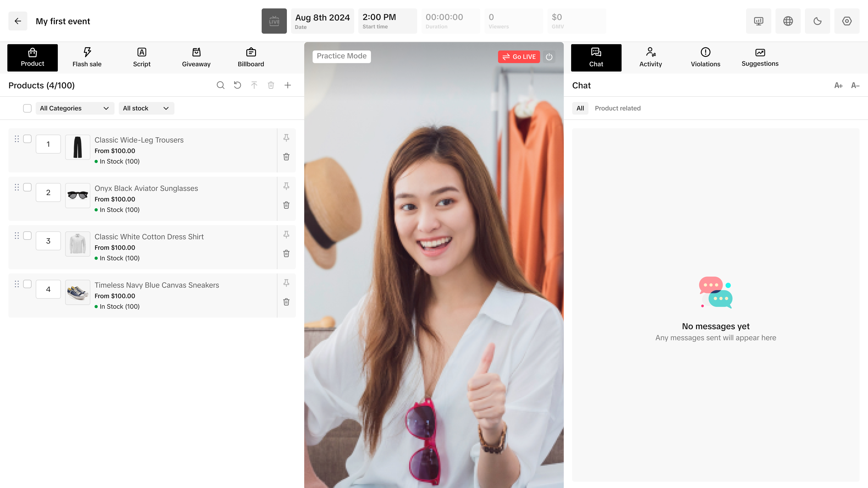This screenshot has height=488, width=868.
Task: Filter chat by Product related
Action: point(617,108)
